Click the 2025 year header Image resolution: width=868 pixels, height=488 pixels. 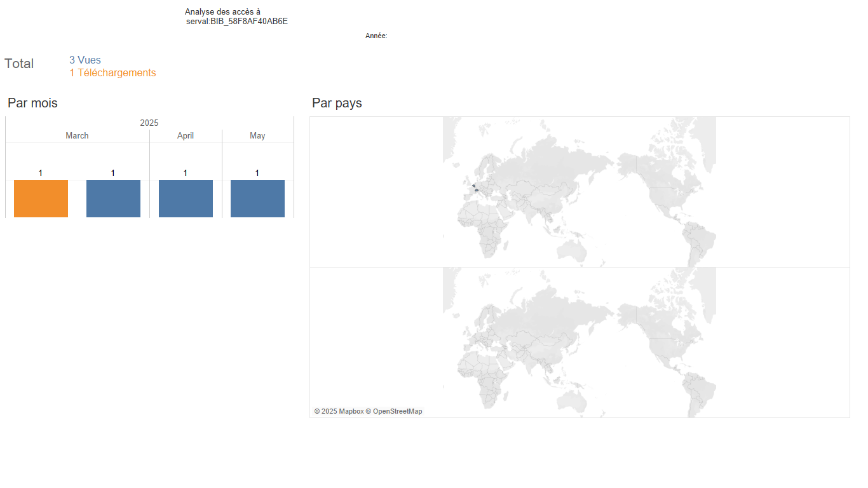(x=149, y=123)
